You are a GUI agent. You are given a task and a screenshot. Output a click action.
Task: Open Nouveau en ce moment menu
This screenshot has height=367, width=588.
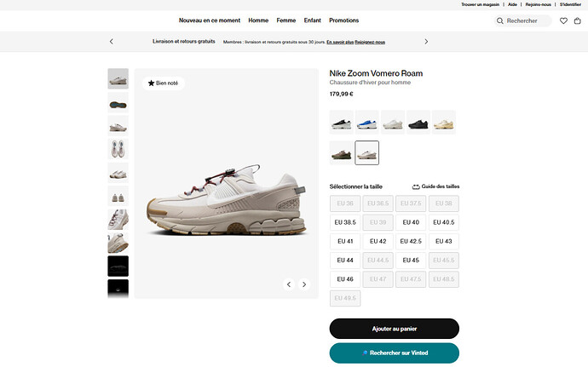click(210, 20)
